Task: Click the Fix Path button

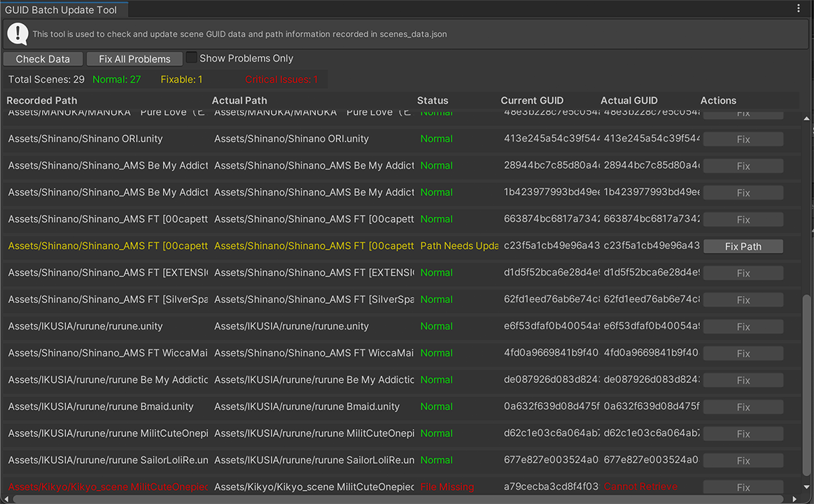Action: 743,246
